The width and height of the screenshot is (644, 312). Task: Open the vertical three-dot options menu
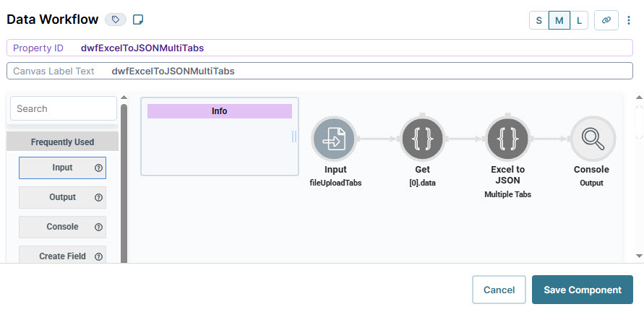628,20
